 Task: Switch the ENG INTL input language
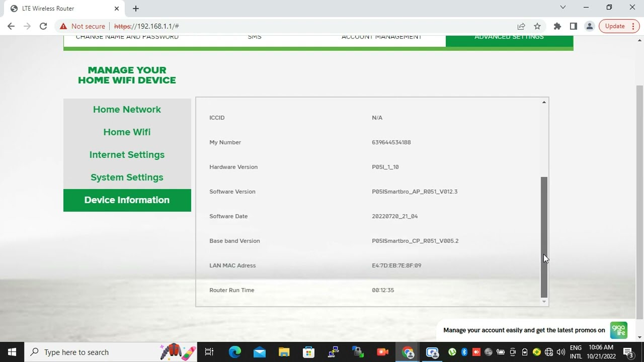tap(576, 352)
